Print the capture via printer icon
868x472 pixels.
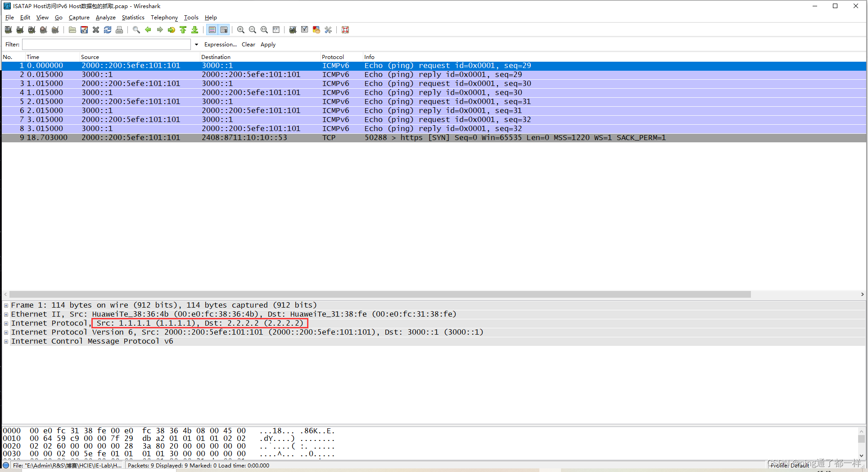tap(119, 30)
